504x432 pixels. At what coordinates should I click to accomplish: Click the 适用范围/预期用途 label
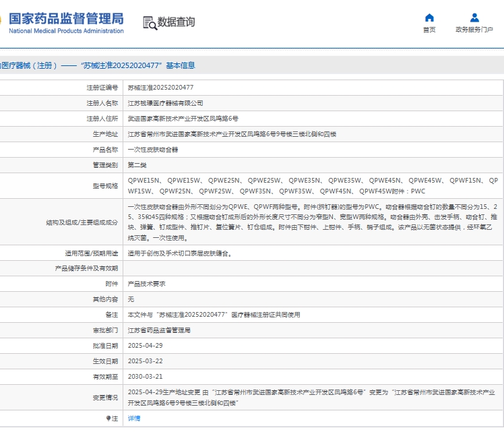92,253
